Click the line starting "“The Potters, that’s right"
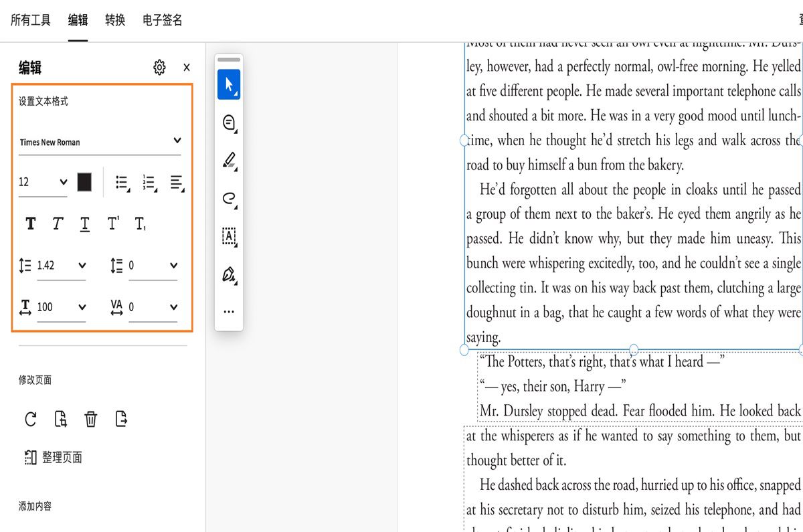This screenshot has height=532, width=803. pos(602,361)
